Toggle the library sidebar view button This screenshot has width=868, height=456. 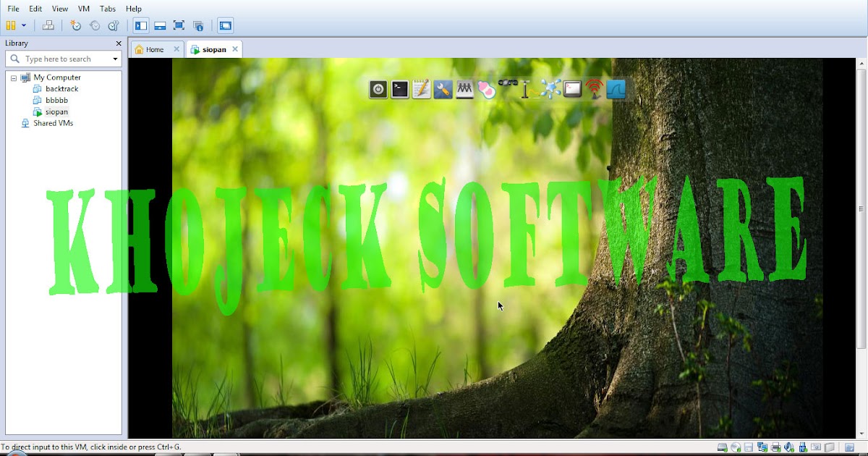pyautogui.click(x=141, y=25)
